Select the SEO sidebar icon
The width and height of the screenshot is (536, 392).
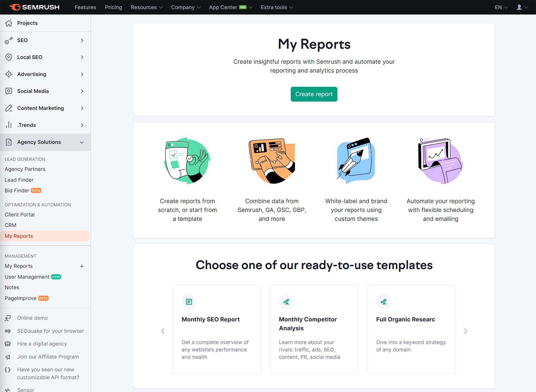coord(9,40)
